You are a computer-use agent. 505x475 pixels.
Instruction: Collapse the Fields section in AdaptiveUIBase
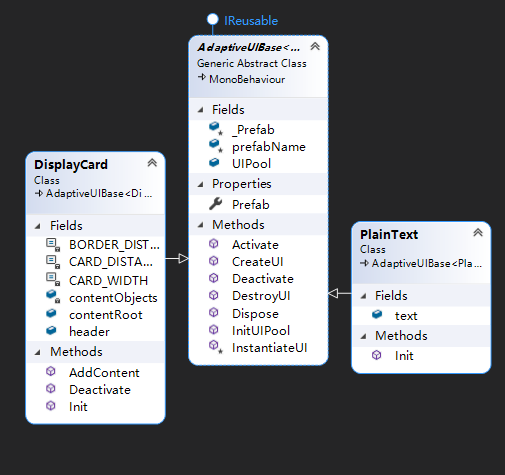(200, 110)
